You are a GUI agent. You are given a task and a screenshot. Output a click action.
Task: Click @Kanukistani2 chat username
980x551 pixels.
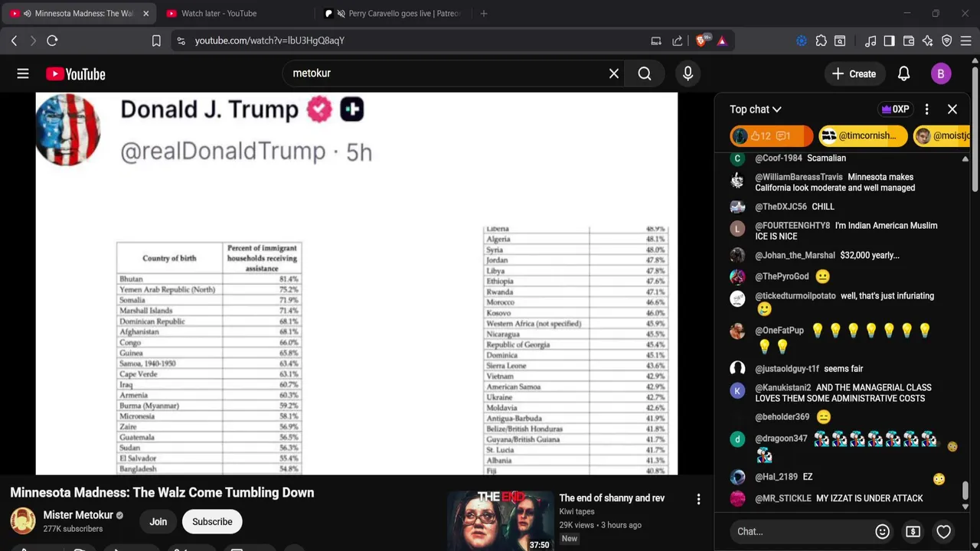(x=783, y=388)
